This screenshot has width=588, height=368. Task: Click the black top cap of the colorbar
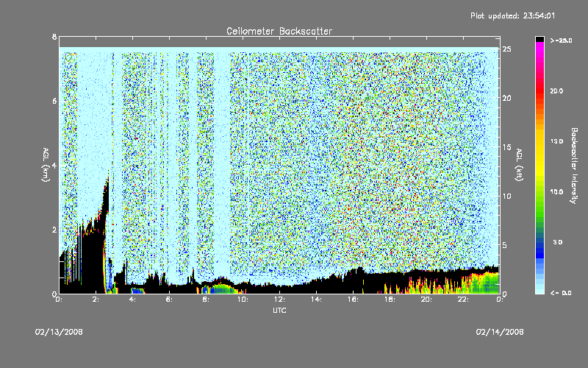tap(539, 39)
